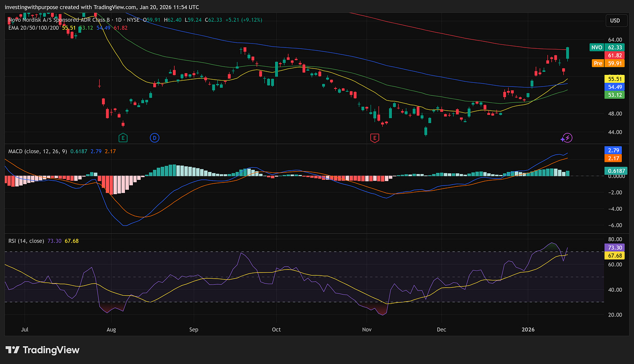Click the EMA 20/50/100/200 indicator legend

34,28
